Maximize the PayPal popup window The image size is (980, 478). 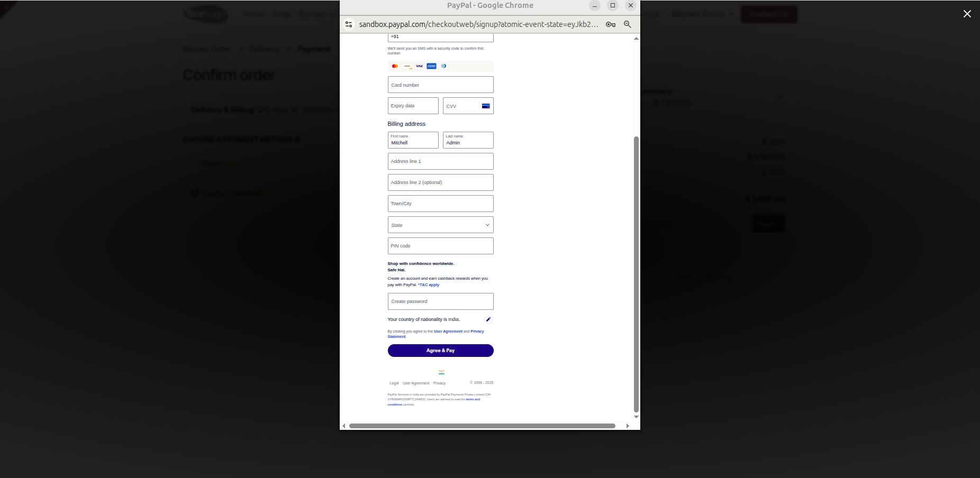click(613, 5)
